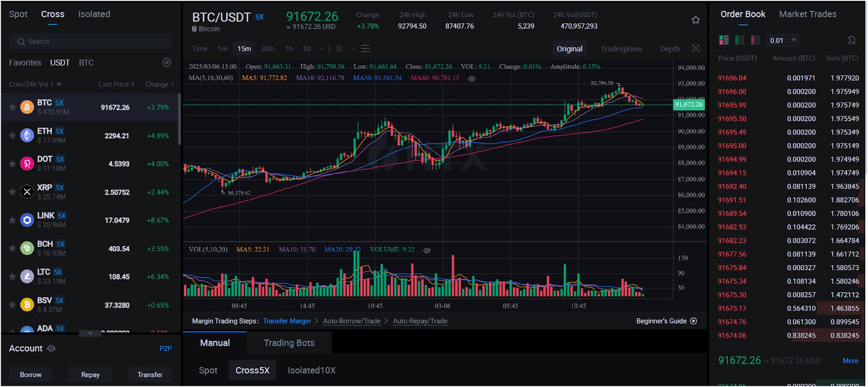The width and height of the screenshot is (868, 387).
Task: Click the filter icon next to BTC tab
Action: [167, 63]
